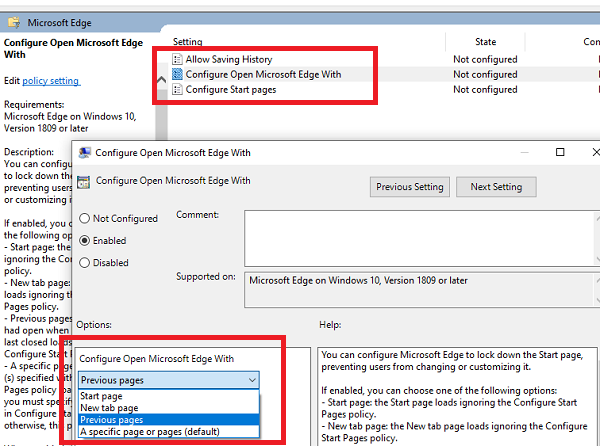Click the Configure Open Microsoft Edge With list icon
Image resolution: width=600 pixels, height=446 pixels.
click(x=177, y=74)
